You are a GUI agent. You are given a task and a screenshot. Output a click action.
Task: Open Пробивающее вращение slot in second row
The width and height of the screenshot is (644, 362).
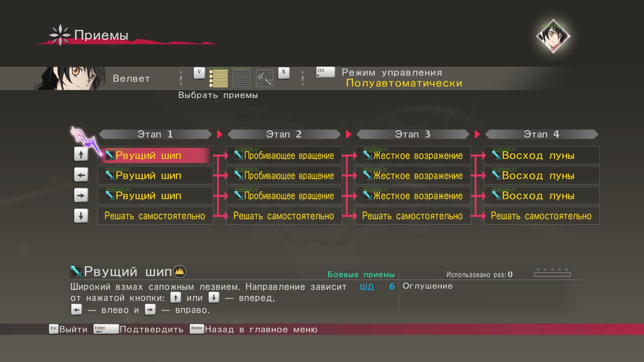(284, 176)
